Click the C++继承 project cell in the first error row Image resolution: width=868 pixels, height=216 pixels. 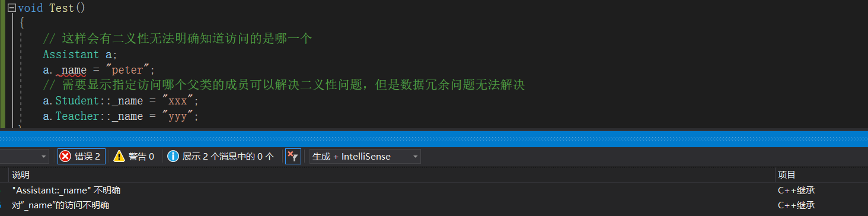796,190
